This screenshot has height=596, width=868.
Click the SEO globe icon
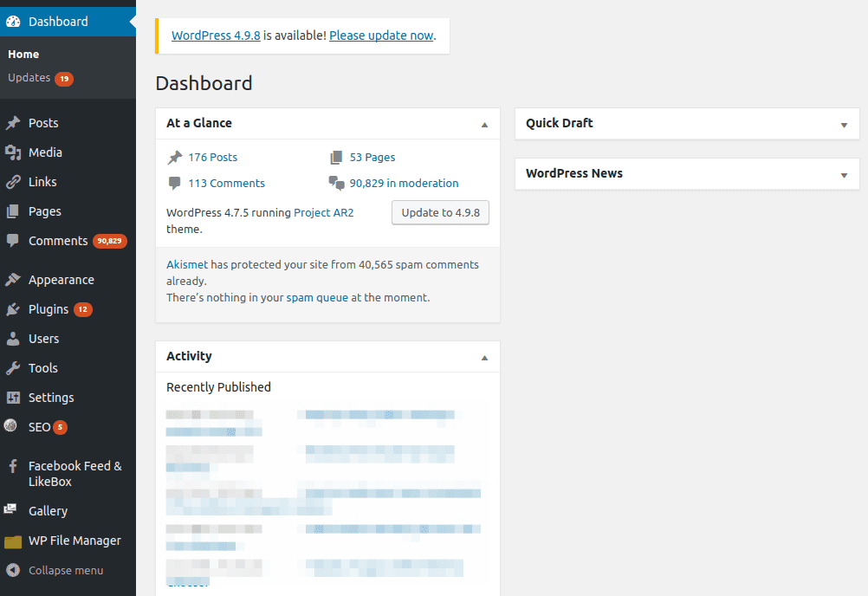point(10,425)
